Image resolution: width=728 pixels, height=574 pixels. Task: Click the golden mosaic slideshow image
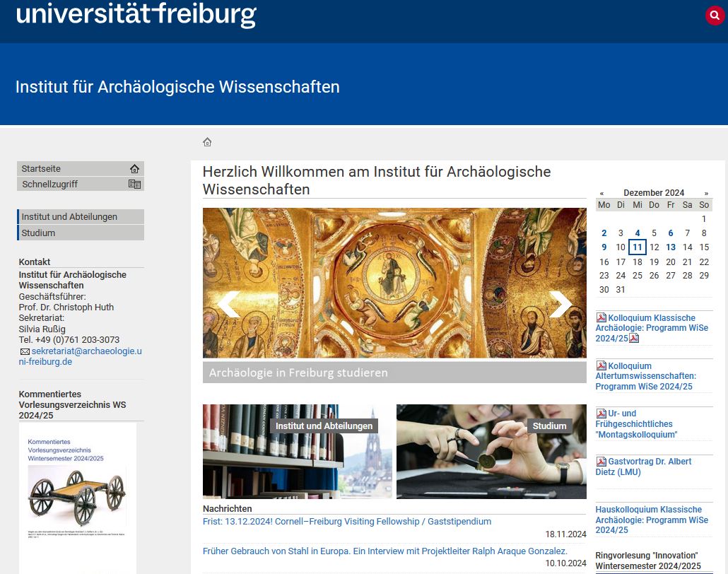point(394,283)
